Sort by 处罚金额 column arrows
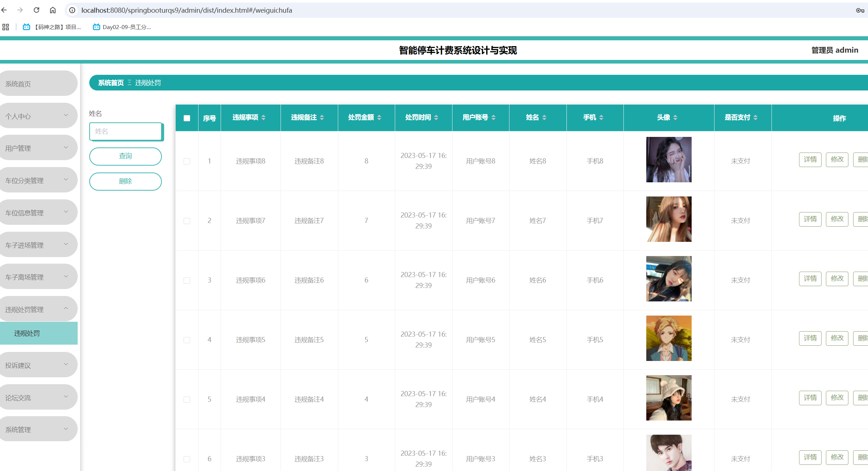The height and width of the screenshot is (471, 868). 379,117
